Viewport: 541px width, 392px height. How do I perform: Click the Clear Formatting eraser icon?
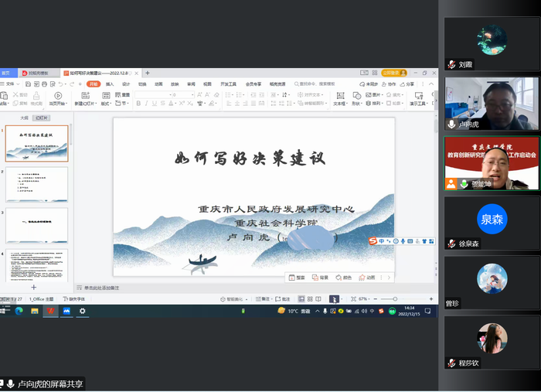[x=216, y=94]
